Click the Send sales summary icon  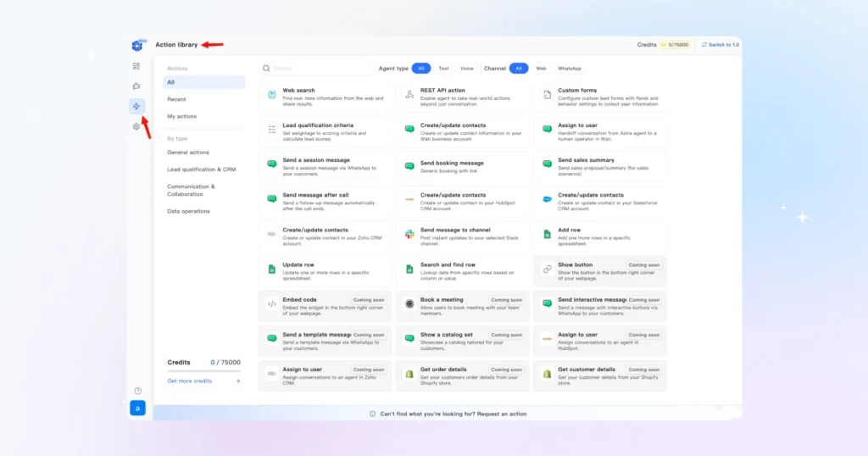coord(547,164)
